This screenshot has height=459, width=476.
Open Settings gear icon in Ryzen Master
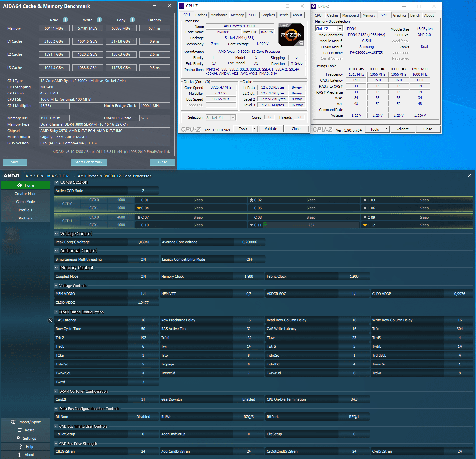[18, 438]
